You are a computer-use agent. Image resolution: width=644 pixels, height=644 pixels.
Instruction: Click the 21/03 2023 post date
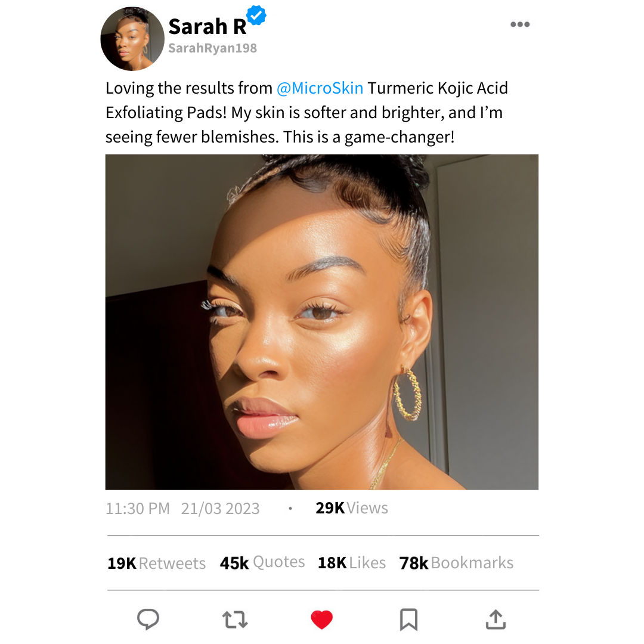(221, 509)
